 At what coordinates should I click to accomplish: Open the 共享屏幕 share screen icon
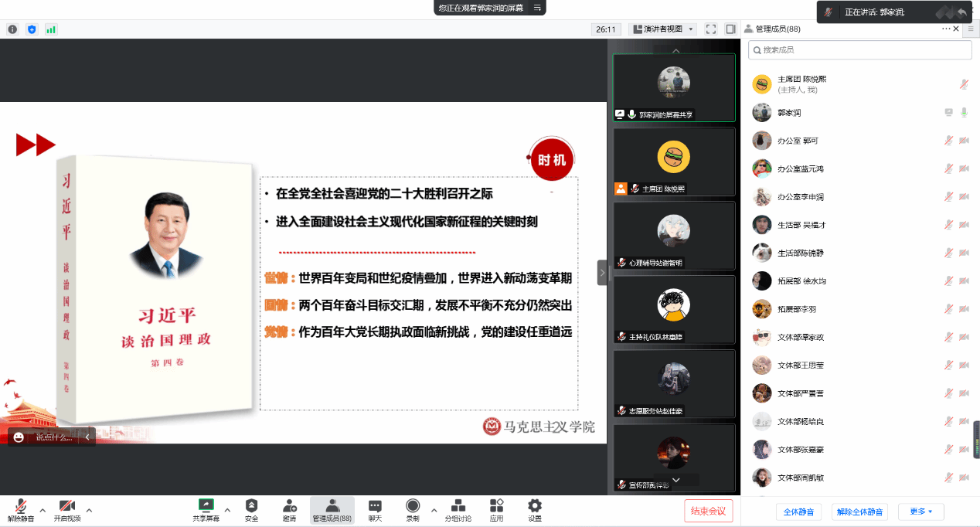(206, 505)
